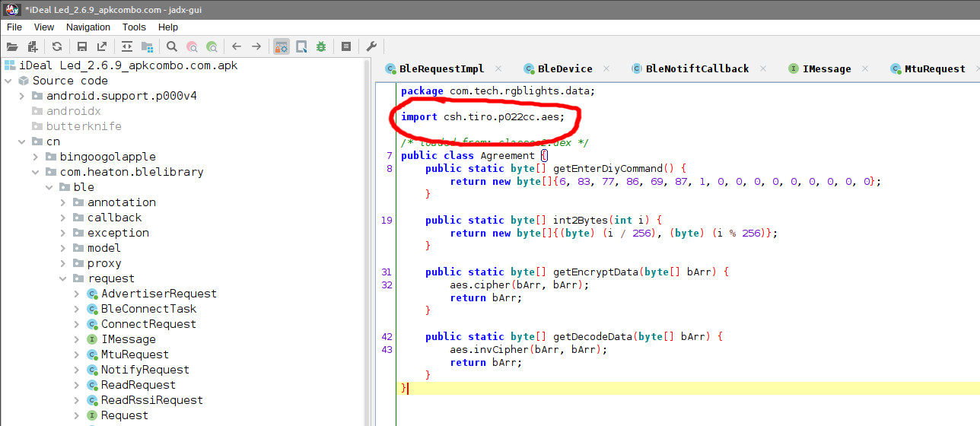The image size is (980, 426).
Task: Open the green Comment search icon
Action: point(212,46)
